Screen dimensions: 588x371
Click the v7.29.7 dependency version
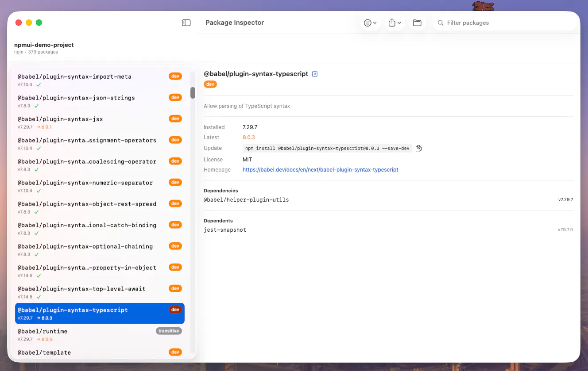pos(565,200)
